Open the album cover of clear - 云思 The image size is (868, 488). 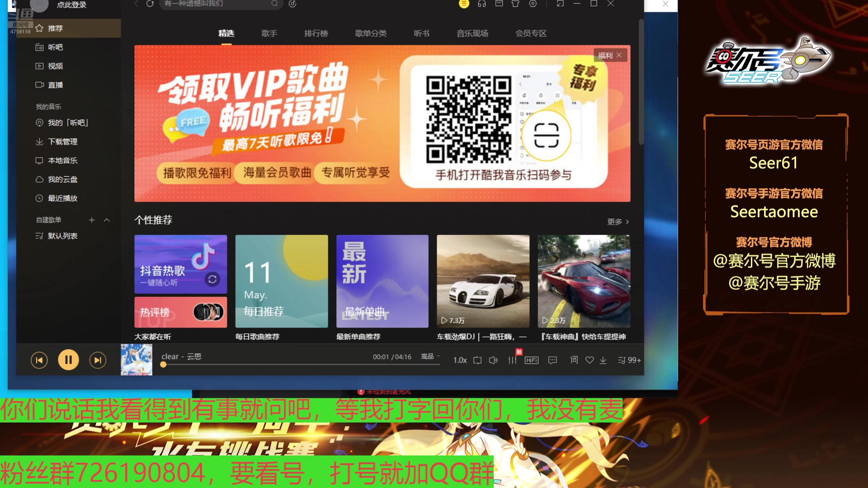coord(137,360)
